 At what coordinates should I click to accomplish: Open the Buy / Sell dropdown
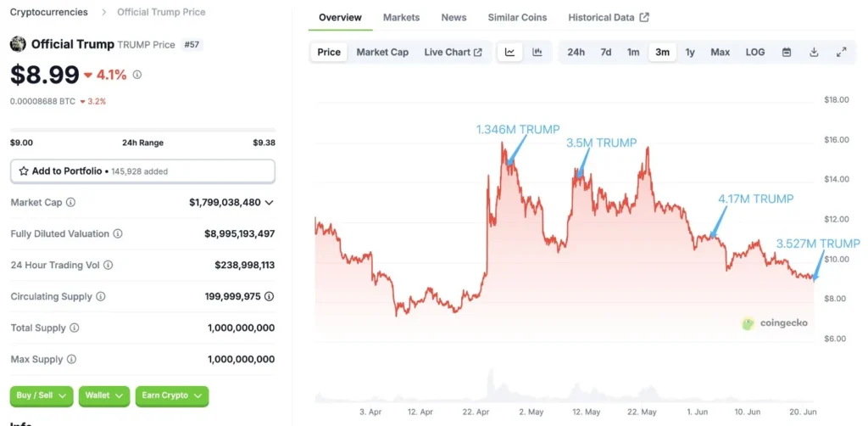pyautogui.click(x=41, y=395)
